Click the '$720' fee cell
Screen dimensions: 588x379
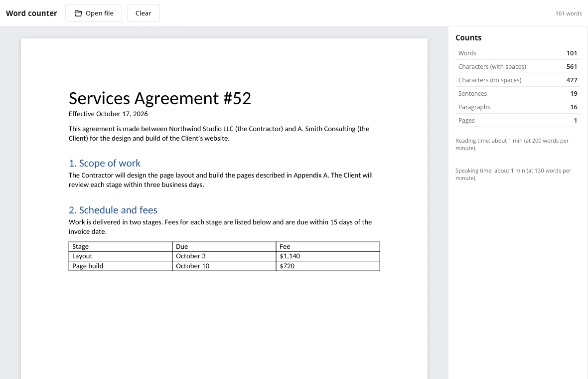[x=328, y=266]
